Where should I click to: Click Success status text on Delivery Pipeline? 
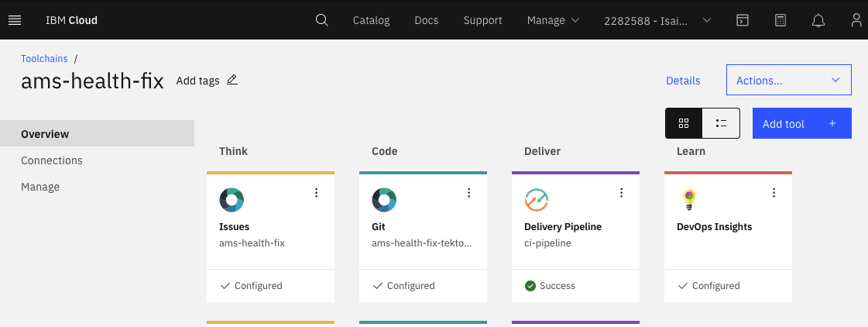pyautogui.click(x=558, y=286)
